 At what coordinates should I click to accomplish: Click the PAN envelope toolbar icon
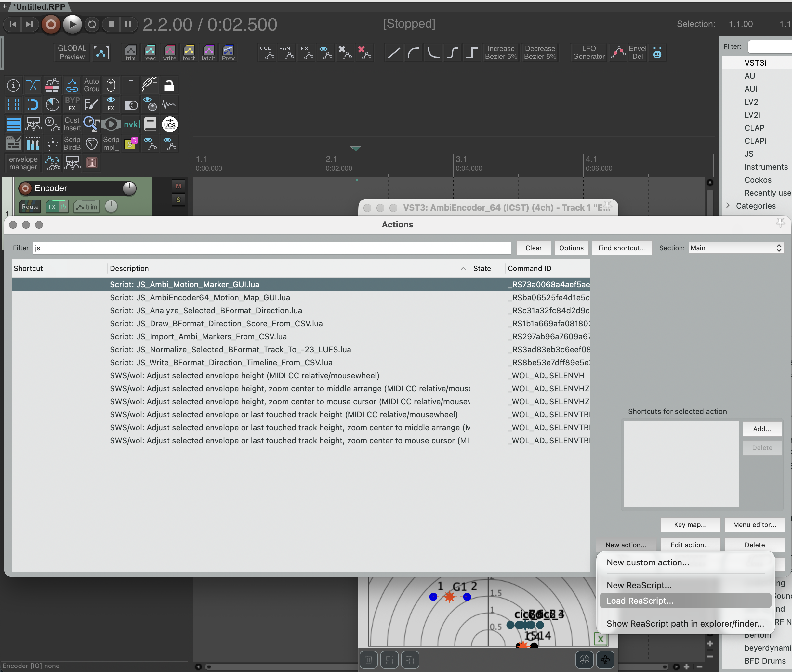[287, 53]
